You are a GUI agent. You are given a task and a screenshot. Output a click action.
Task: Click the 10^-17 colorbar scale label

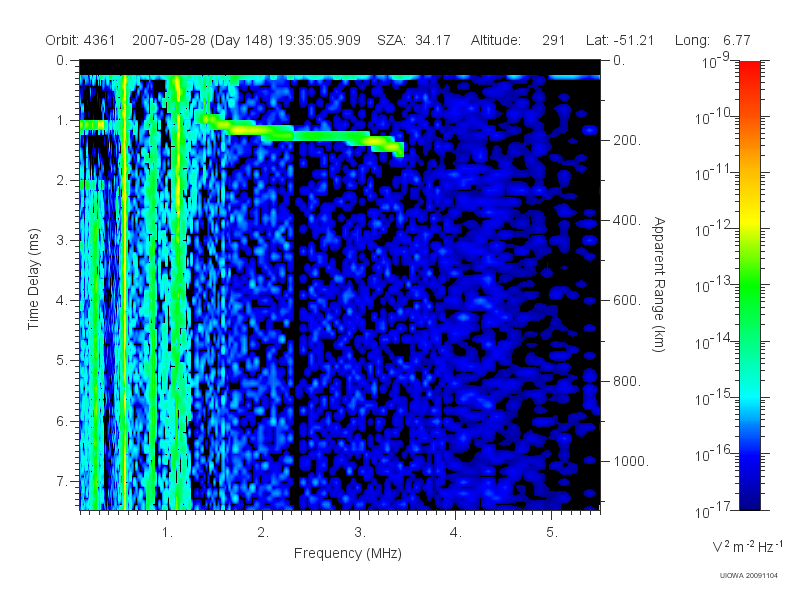click(712, 510)
